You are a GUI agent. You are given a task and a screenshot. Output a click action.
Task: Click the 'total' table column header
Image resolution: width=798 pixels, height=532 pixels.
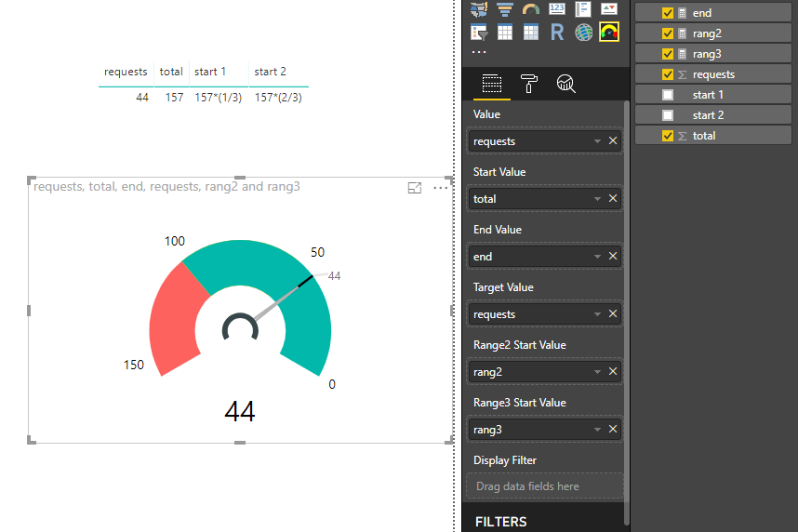coord(171,72)
